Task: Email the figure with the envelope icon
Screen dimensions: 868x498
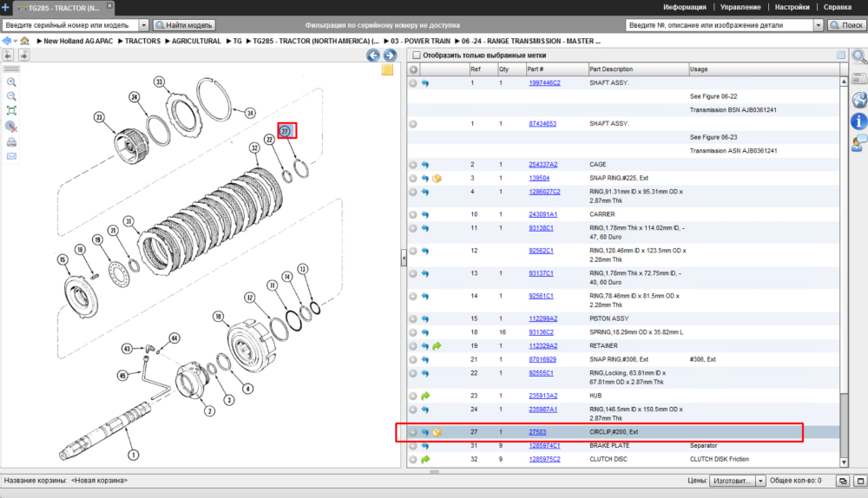Action: click(x=11, y=156)
